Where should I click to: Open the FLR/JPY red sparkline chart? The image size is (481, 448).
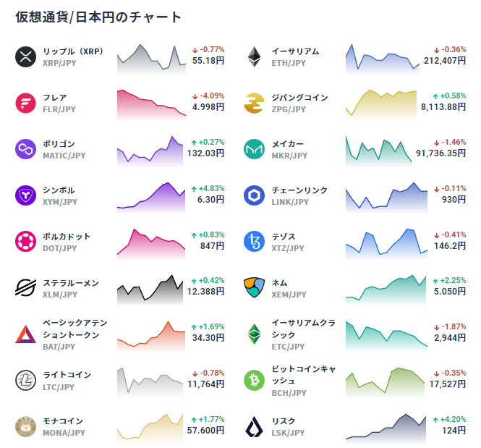(152, 105)
